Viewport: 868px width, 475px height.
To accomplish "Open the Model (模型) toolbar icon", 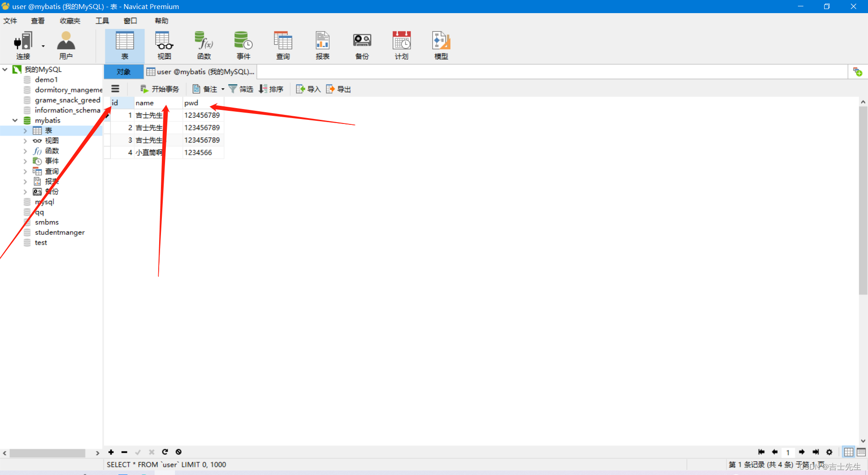I will pos(441,45).
